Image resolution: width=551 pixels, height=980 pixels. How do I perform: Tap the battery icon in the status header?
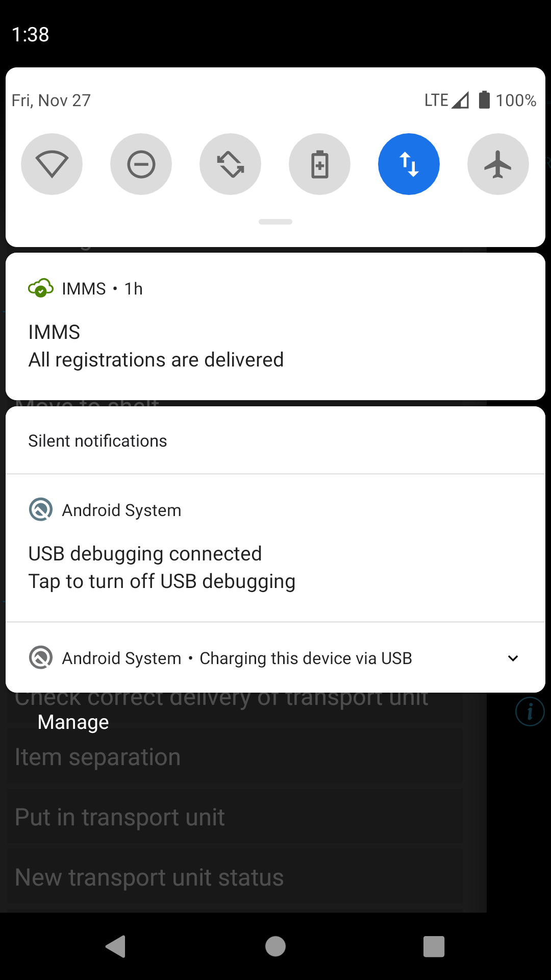tap(484, 100)
